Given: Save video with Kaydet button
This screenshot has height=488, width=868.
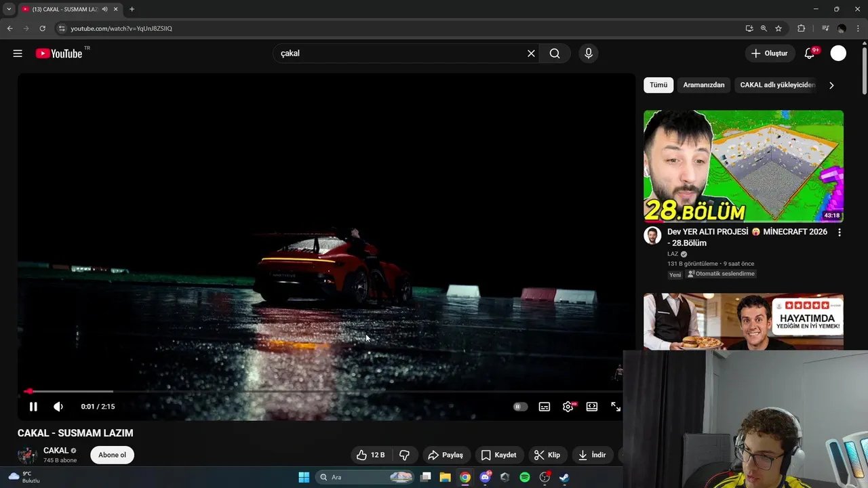Looking at the screenshot, I should (x=498, y=455).
